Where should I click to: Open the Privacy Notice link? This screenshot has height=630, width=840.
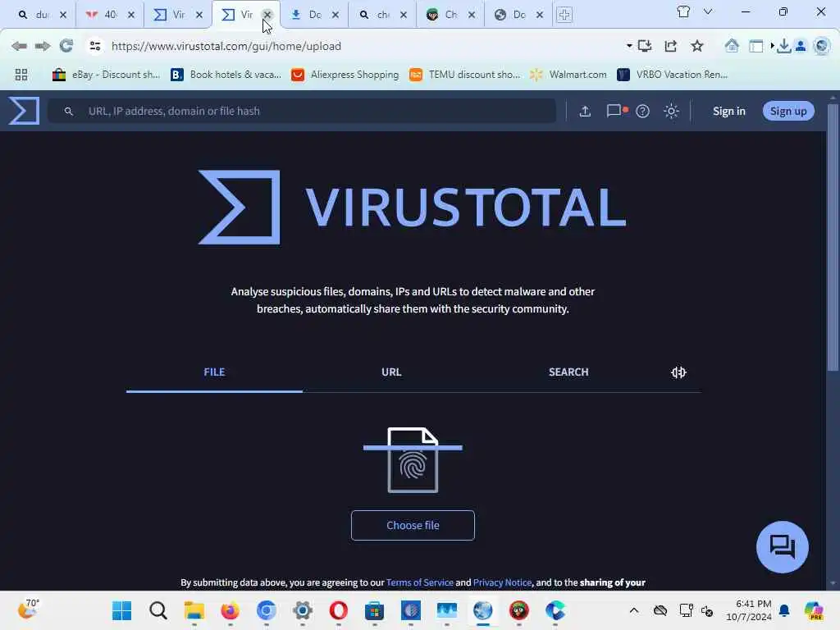coord(502,582)
